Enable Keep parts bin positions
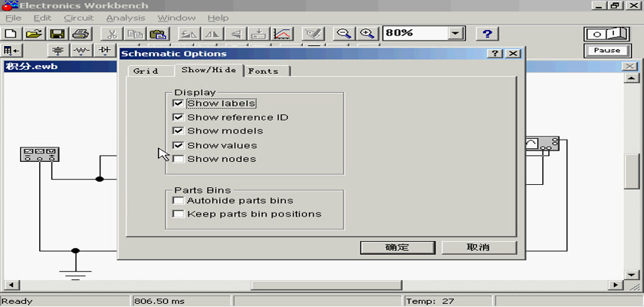This screenshot has width=644, height=307. [179, 214]
